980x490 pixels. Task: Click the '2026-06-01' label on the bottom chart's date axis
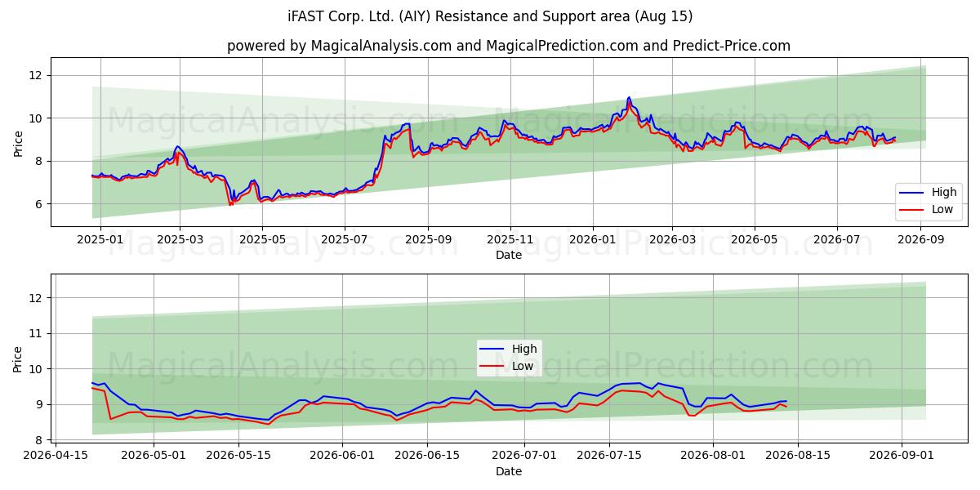coord(341,456)
